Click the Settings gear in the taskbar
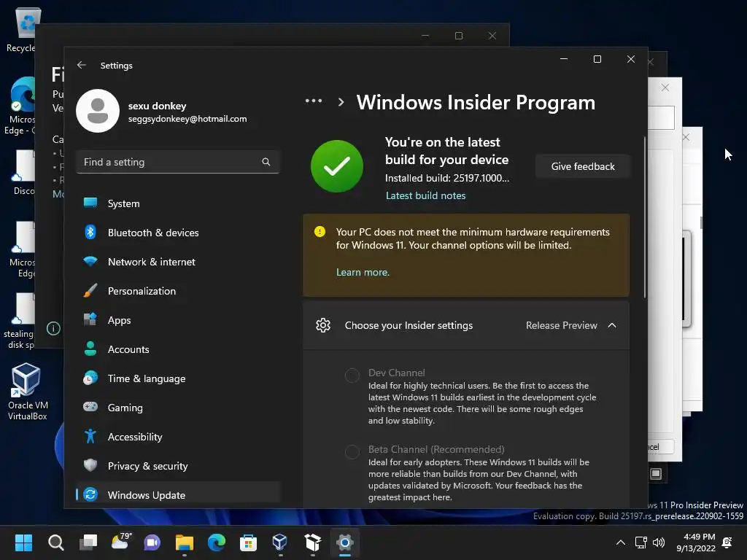747x560 pixels. tap(344, 542)
